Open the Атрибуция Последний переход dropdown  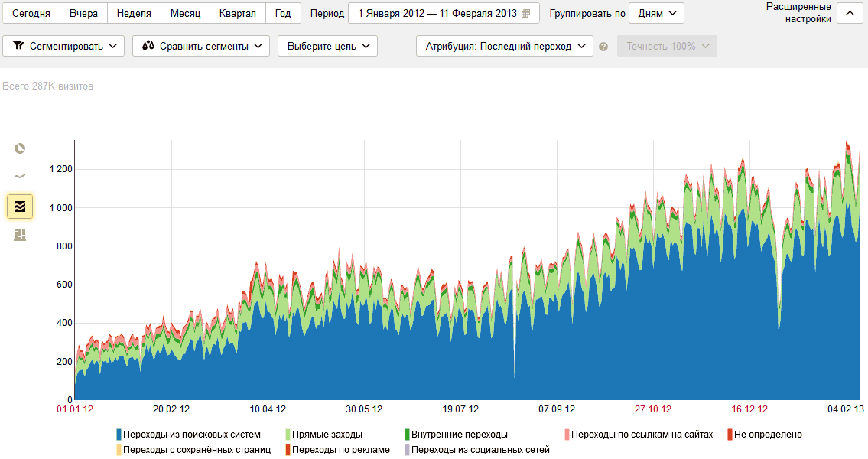click(x=504, y=45)
